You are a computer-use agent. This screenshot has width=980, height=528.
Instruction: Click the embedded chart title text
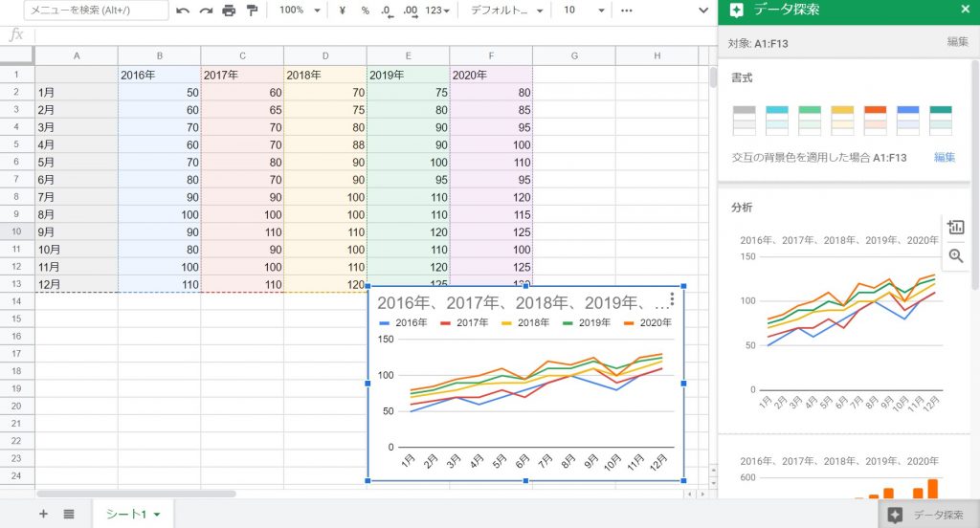point(523,303)
